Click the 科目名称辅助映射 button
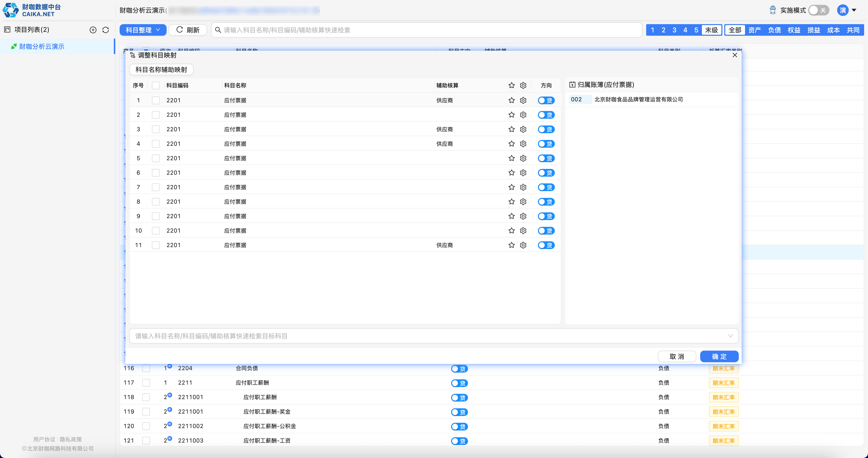Screen dimensions: 868x458 click(x=161, y=69)
